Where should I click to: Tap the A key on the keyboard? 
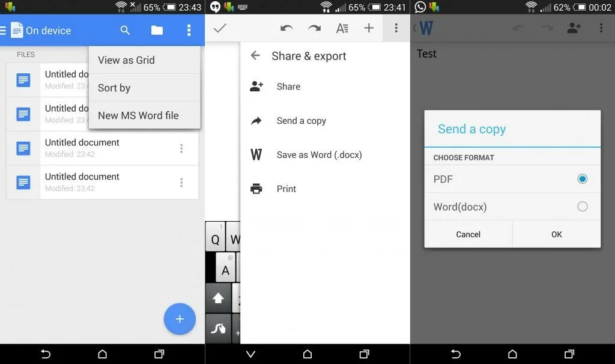pos(226,267)
